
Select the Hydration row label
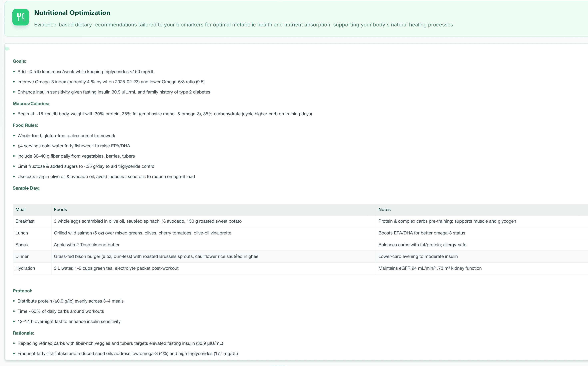pos(25,268)
